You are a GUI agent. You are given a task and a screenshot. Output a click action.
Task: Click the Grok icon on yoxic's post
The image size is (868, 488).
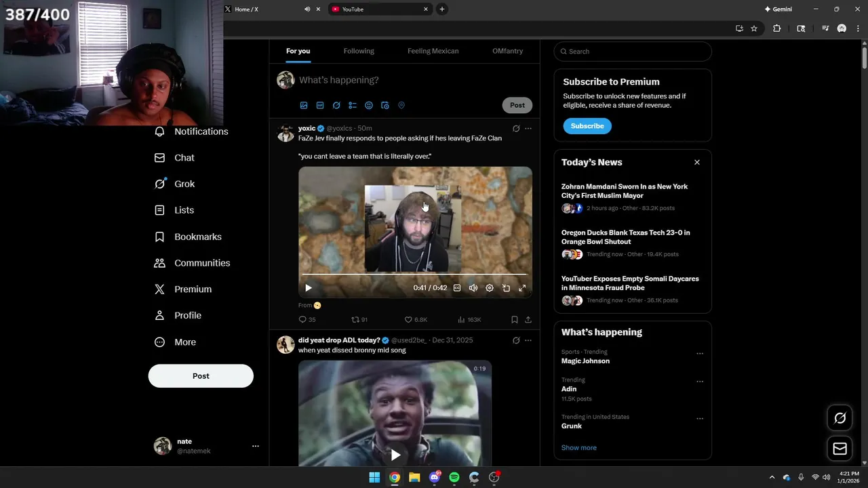[x=516, y=128]
